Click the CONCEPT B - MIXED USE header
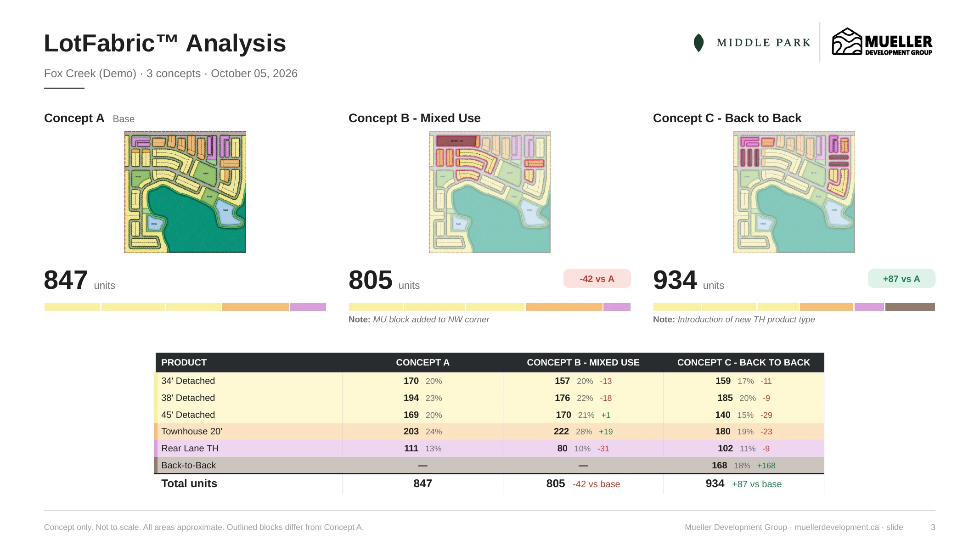The width and height of the screenshot is (980, 551). coord(583,362)
